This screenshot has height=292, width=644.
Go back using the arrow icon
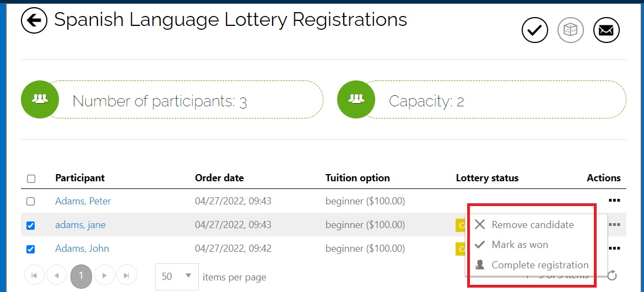pos(35,21)
